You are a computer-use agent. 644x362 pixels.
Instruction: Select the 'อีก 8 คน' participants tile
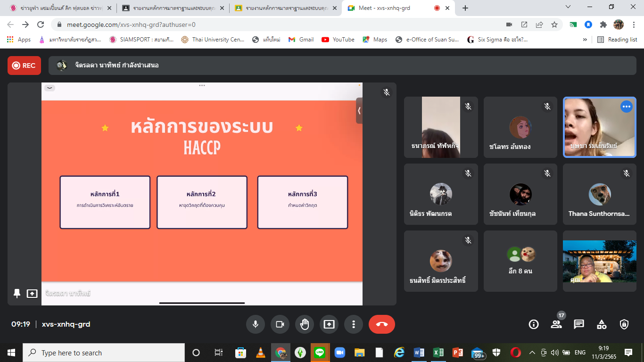(x=520, y=261)
